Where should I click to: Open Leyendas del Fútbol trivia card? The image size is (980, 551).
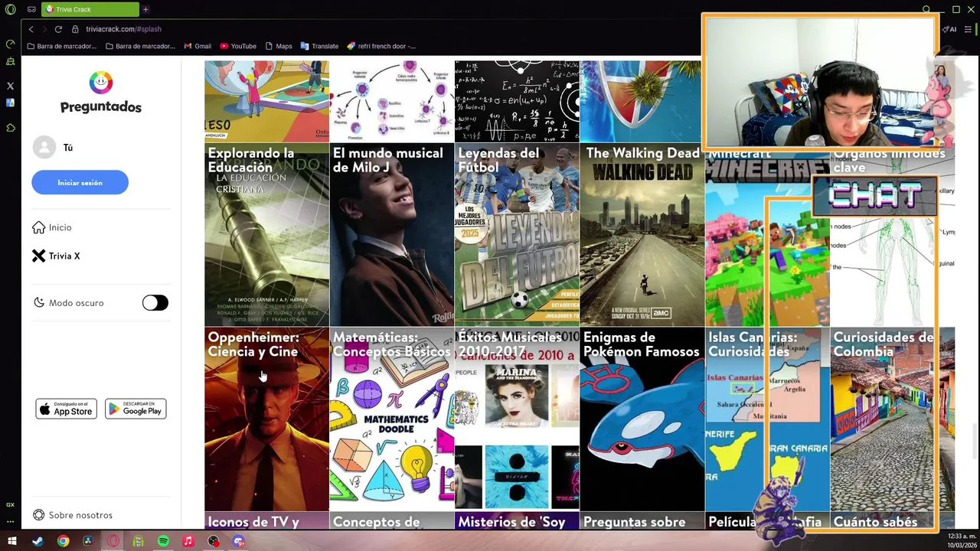[x=517, y=235]
